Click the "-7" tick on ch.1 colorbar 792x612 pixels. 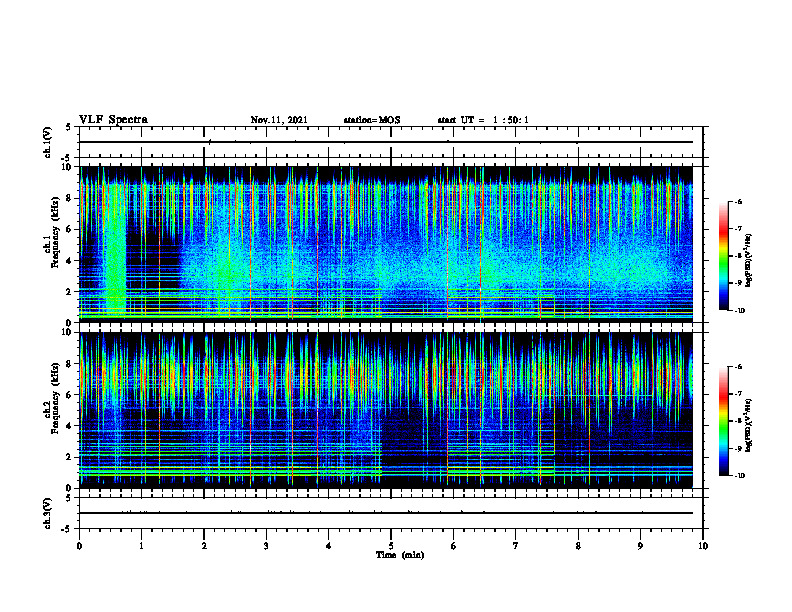pyautogui.click(x=738, y=229)
